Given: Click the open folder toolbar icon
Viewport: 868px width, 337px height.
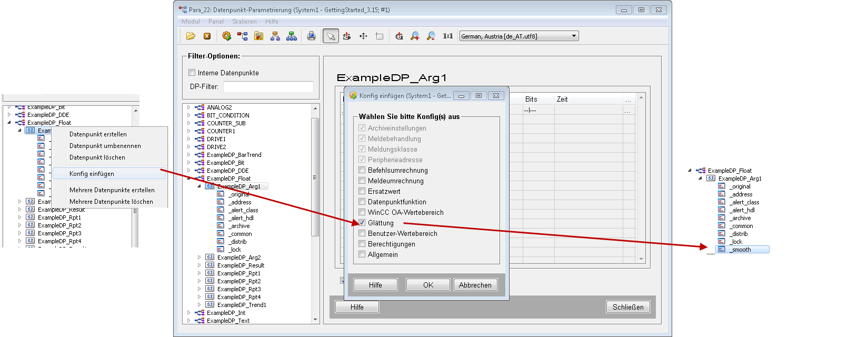Looking at the screenshot, I should tap(191, 36).
